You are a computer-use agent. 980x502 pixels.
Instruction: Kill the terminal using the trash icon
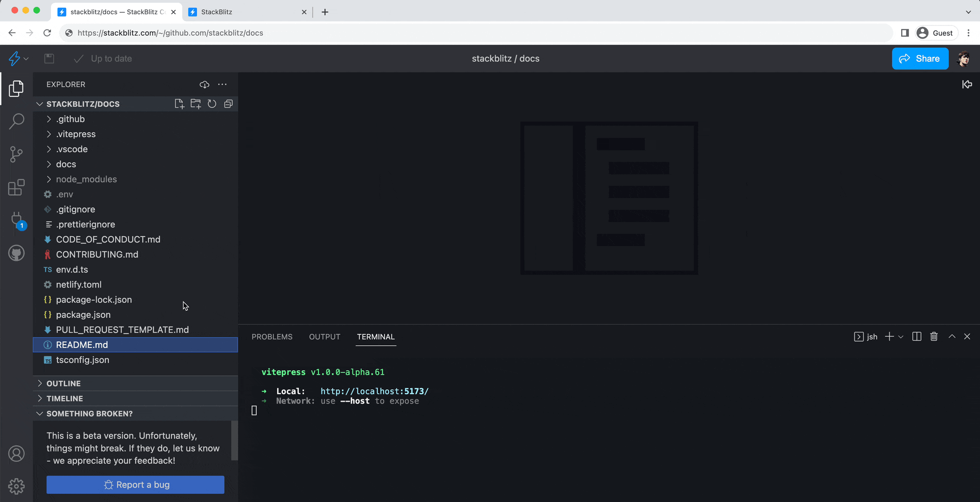click(934, 336)
